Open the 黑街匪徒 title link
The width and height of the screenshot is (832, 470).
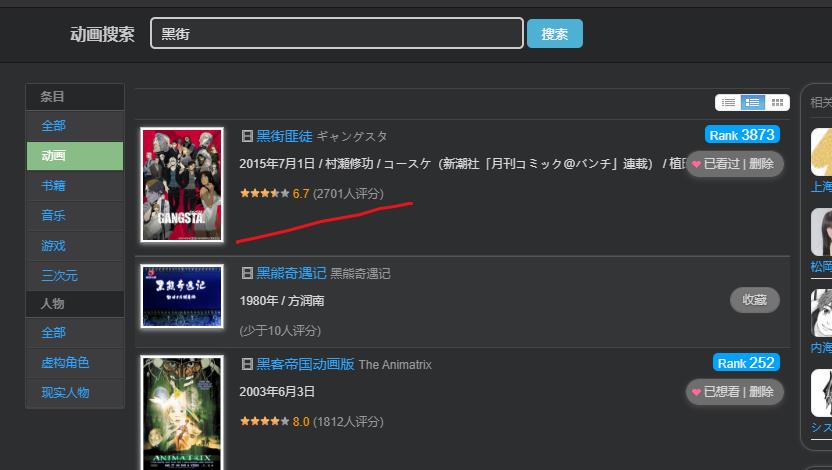coord(284,136)
